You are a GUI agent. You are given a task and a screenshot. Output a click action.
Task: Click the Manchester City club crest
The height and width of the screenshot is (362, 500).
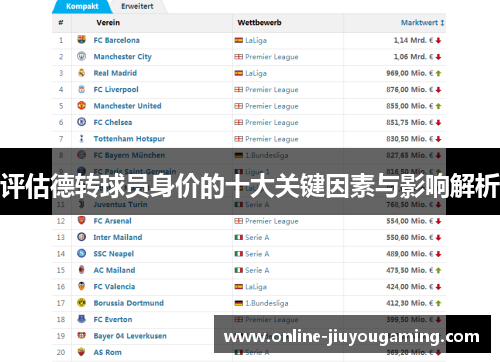[81, 56]
